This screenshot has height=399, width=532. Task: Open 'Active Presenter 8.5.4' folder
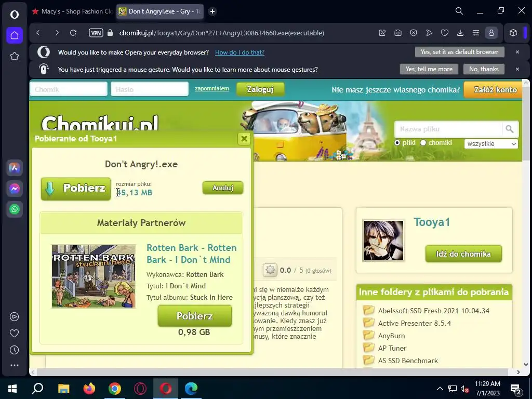pos(414,323)
